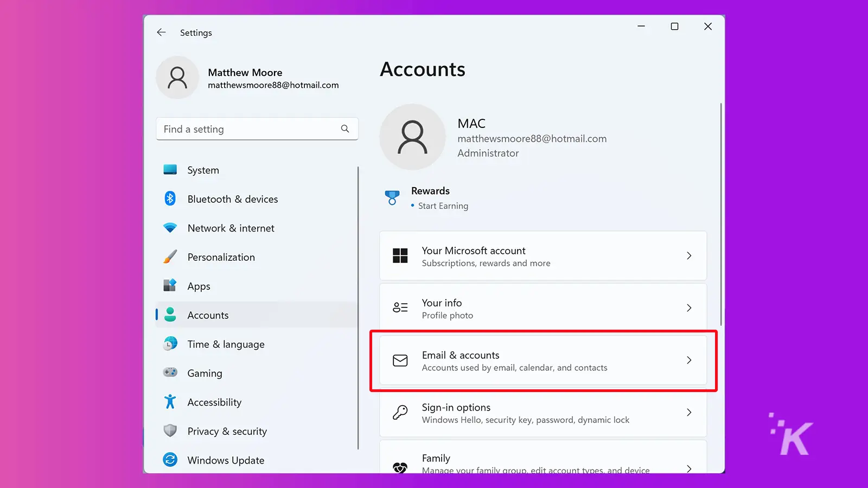Click the sidebar navigation scrollbar

(358, 308)
